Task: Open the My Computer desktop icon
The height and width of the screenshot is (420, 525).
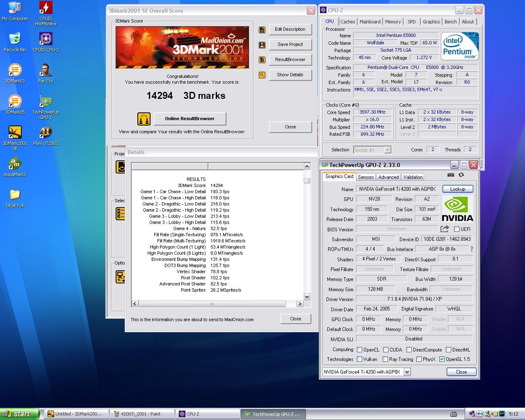Action: click(x=15, y=11)
